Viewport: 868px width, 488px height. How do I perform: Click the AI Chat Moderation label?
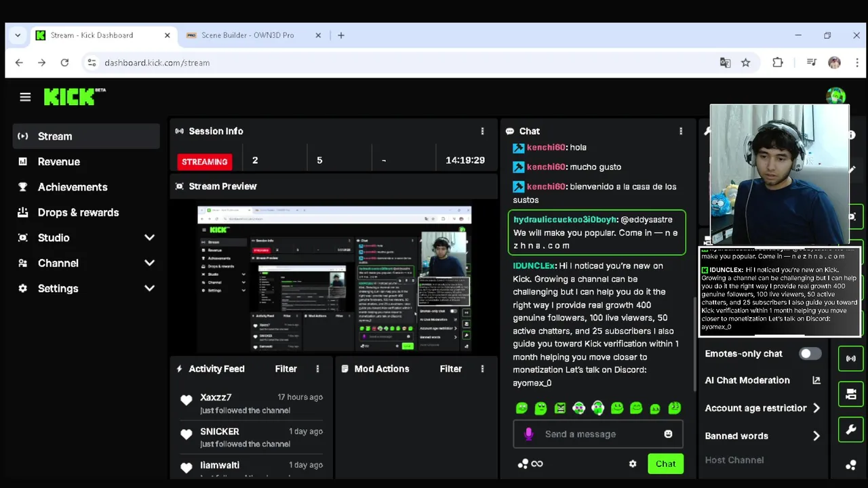(747, 380)
